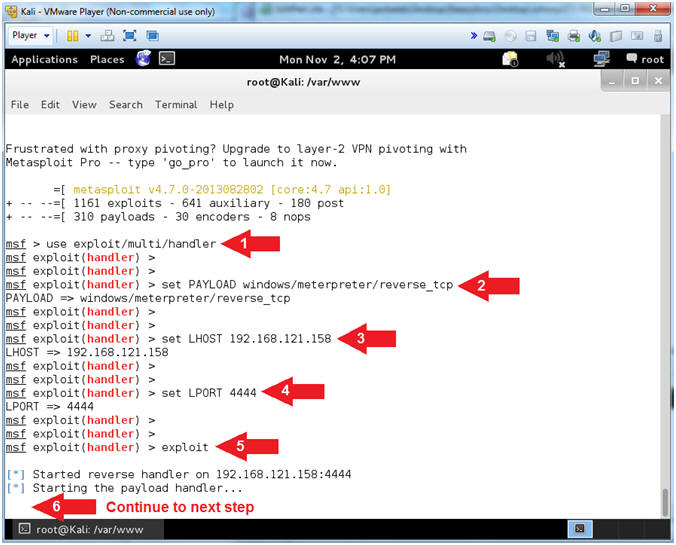Click the workspace switcher at bottom panel
The width and height of the screenshot is (676, 545).
point(580,529)
